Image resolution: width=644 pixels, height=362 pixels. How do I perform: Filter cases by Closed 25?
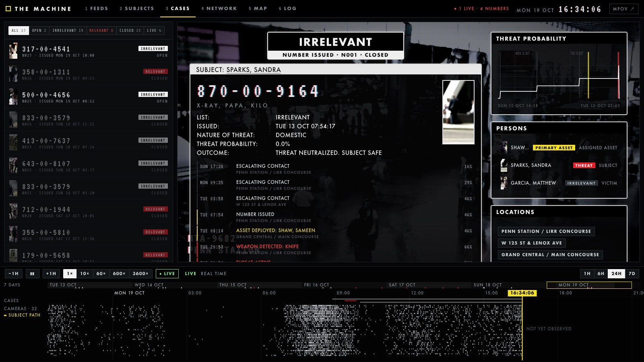(x=130, y=31)
